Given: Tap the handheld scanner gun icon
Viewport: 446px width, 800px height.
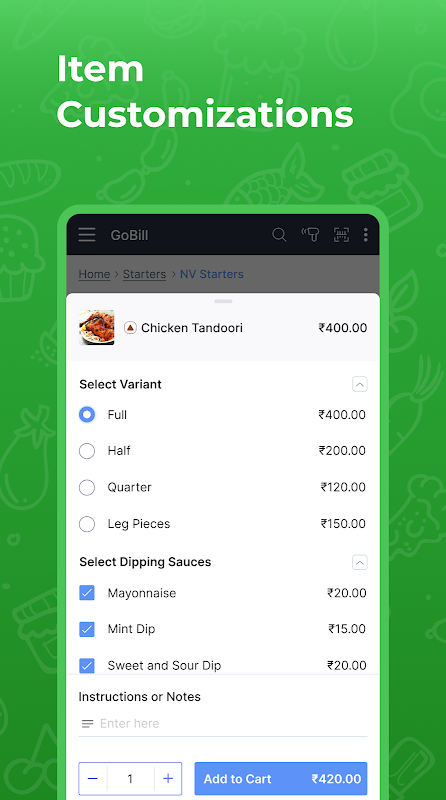Looking at the screenshot, I should pyautogui.click(x=310, y=235).
